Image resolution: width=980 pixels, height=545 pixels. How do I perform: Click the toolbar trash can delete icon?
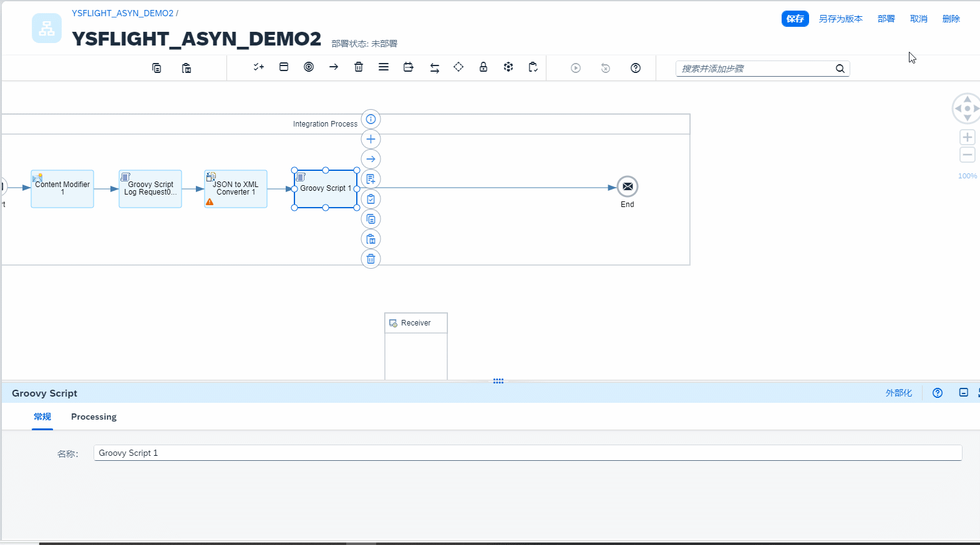(x=359, y=67)
